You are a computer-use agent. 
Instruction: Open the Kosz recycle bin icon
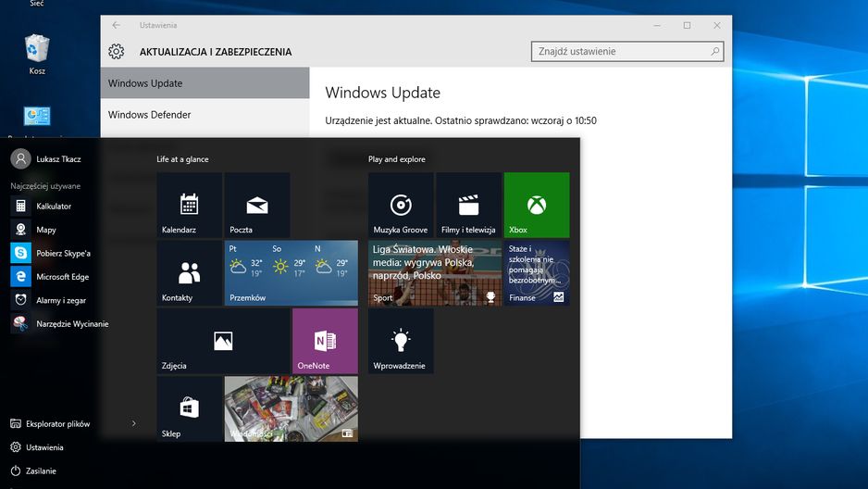pyautogui.click(x=37, y=55)
